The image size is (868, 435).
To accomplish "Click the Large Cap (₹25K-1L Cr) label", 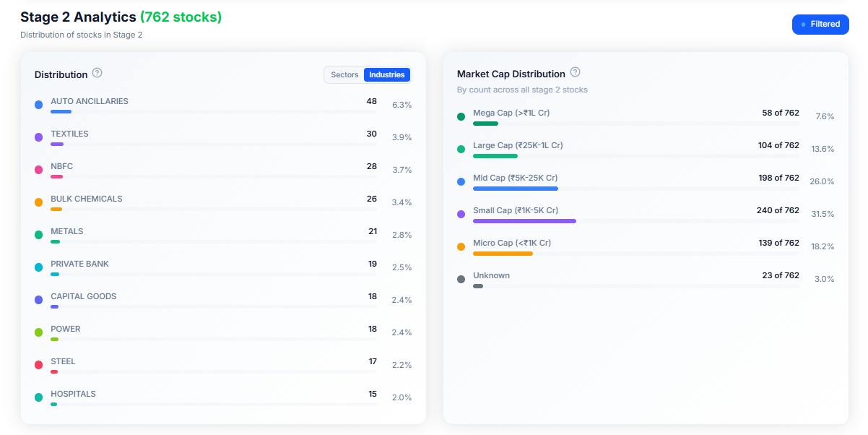I will (x=518, y=145).
